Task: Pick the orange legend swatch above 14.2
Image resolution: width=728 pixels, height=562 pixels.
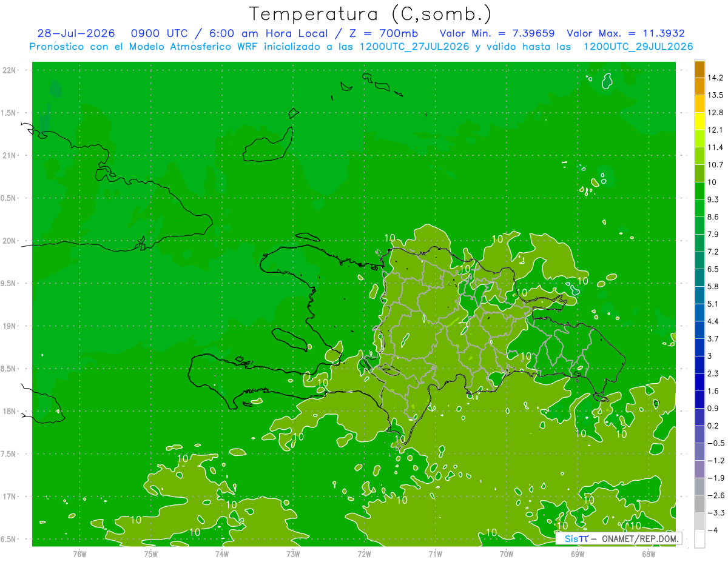Action: point(699,69)
